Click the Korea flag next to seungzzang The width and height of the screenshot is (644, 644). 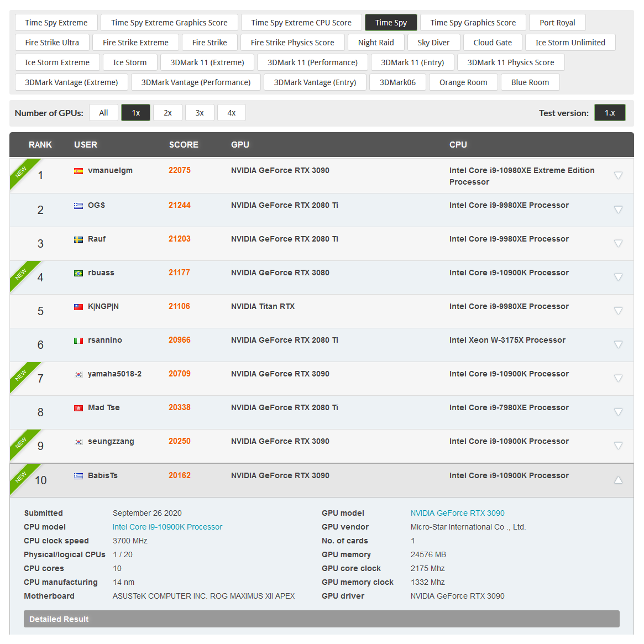coord(78,442)
